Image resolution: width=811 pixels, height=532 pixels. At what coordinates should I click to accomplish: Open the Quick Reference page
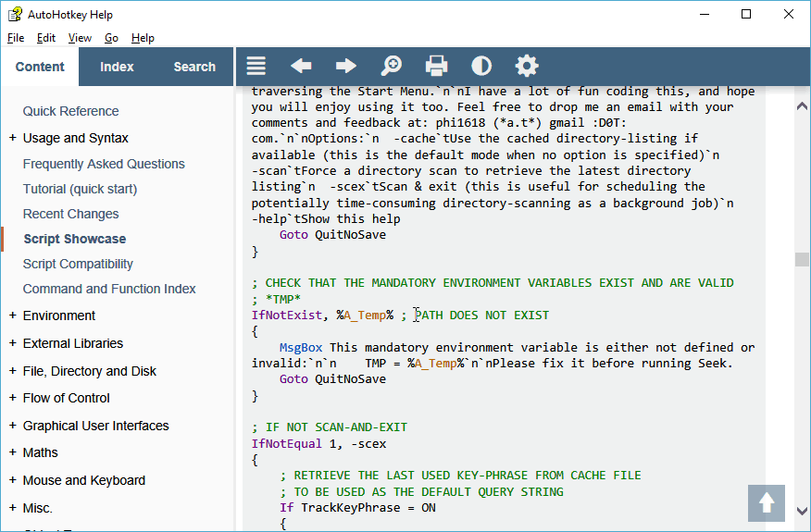click(70, 111)
